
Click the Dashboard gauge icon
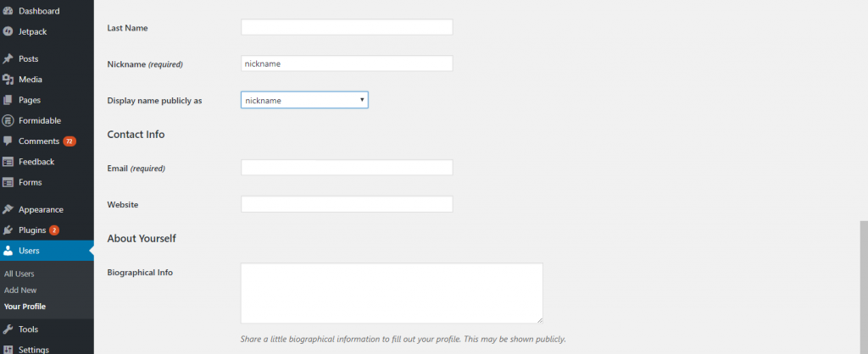click(8, 11)
